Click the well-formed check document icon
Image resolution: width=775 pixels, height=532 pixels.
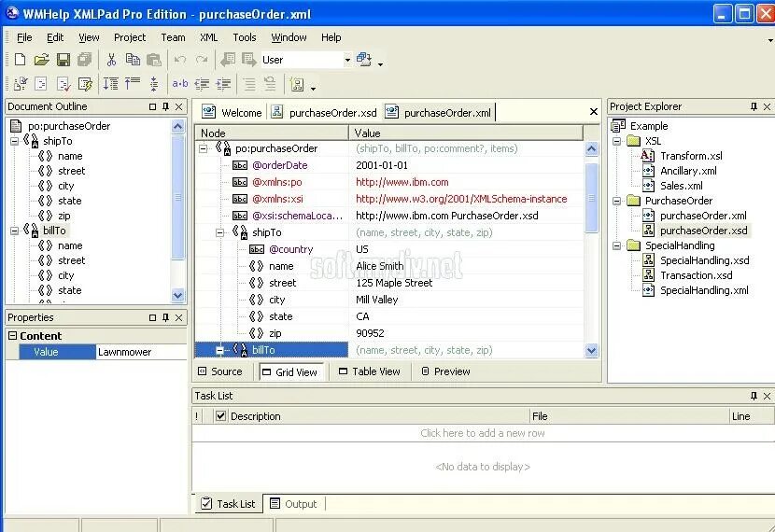40,84
